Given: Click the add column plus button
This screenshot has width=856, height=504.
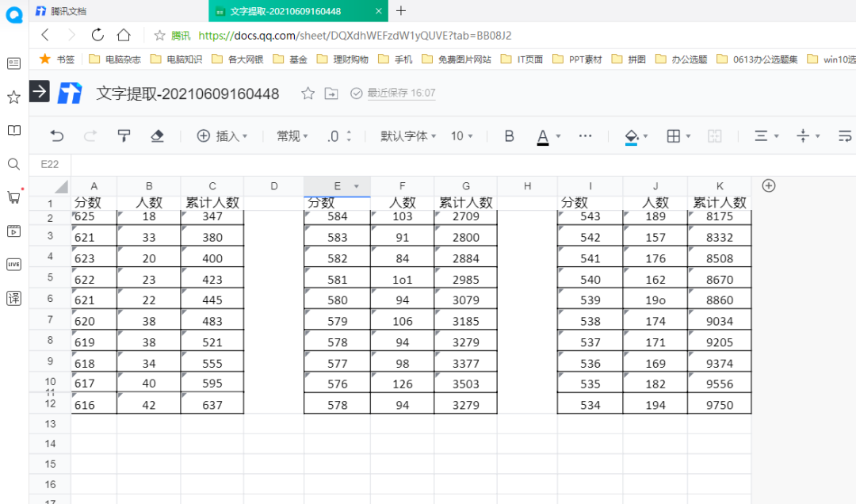Looking at the screenshot, I should [x=768, y=185].
